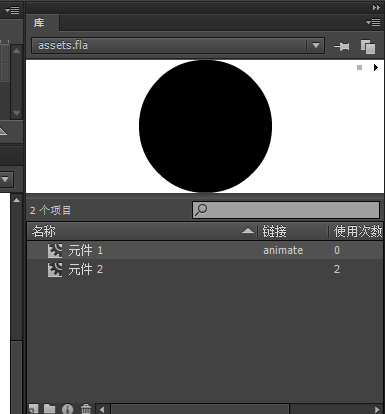Open the dropdown in the left panel

coord(6,180)
